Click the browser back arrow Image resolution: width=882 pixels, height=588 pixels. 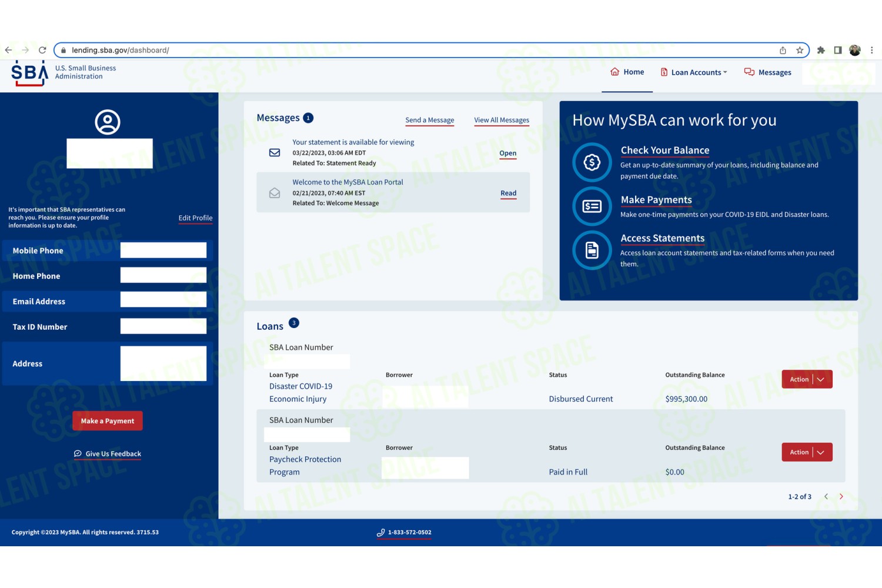pos(8,50)
